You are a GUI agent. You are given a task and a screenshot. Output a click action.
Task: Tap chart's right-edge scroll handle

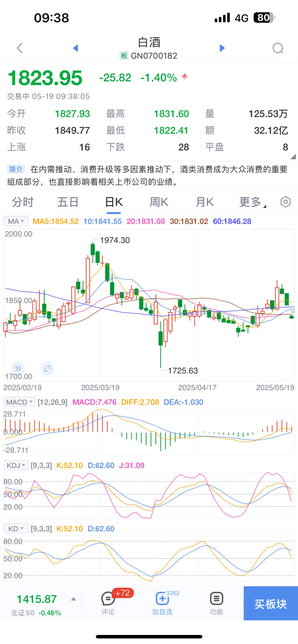(x=293, y=310)
